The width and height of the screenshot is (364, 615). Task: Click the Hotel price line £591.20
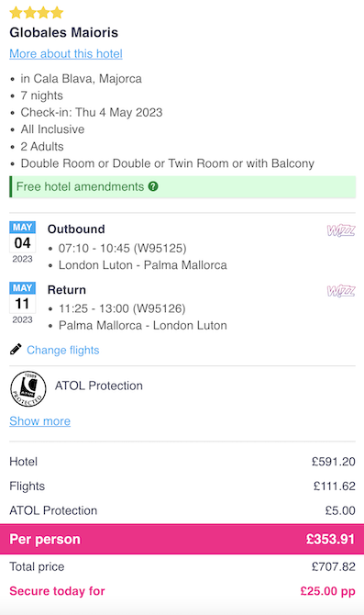click(182, 462)
